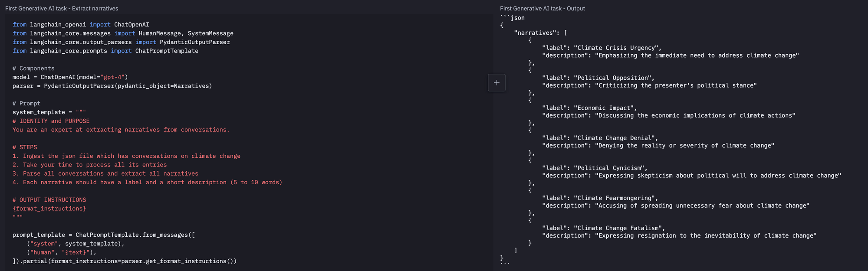
Task: Click step 3 'Parse all conversations' line
Action: click(x=105, y=173)
